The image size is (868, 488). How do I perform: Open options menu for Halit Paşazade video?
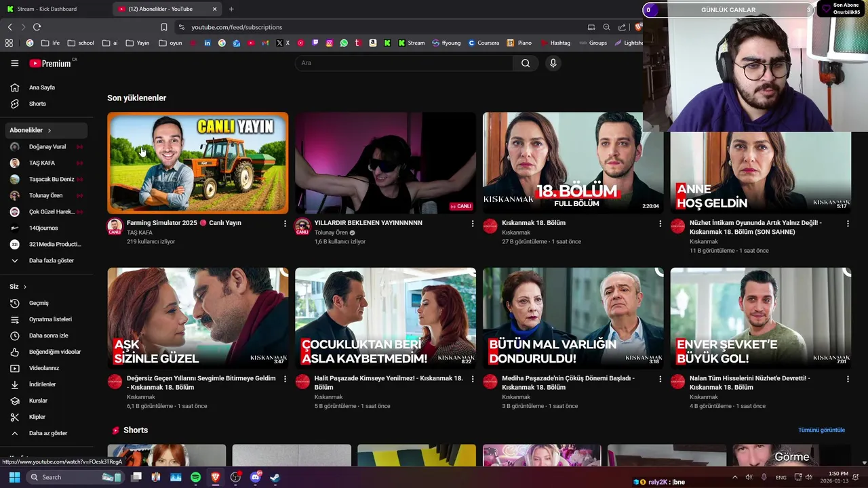[473, 379]
